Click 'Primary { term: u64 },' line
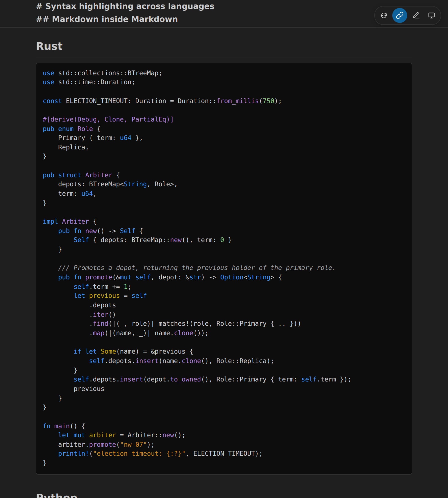The image size is (448, 498). 100,138
